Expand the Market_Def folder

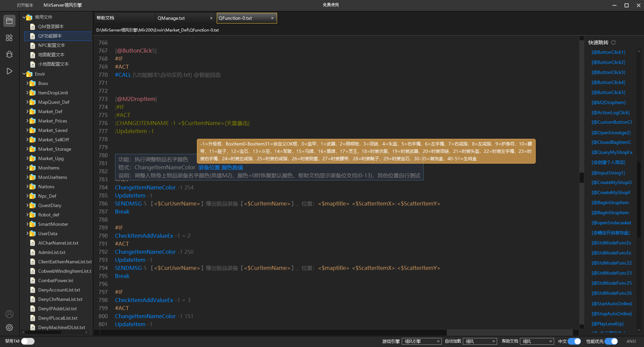coord(28,111)
